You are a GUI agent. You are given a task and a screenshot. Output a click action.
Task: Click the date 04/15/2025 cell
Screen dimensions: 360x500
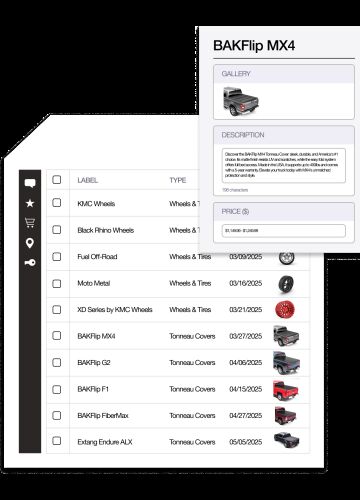coord(246,389)
